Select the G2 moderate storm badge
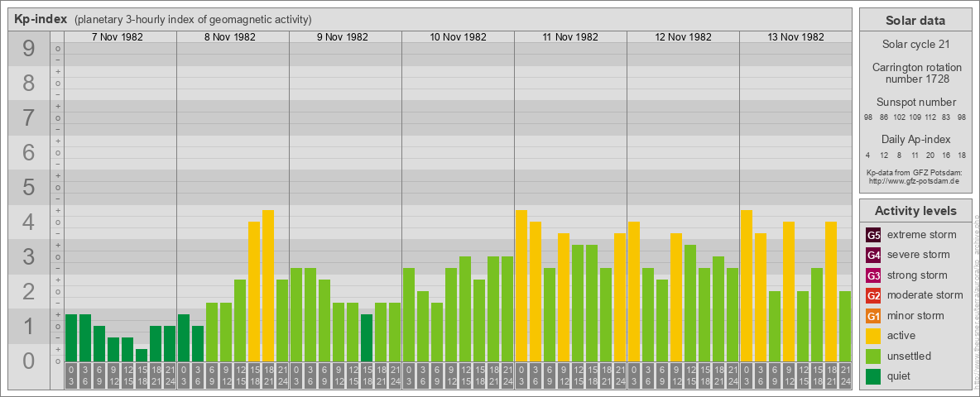Image resolution: width=980 pixels, height=397 pixels. pyautogui.click(x=873, y=295)
